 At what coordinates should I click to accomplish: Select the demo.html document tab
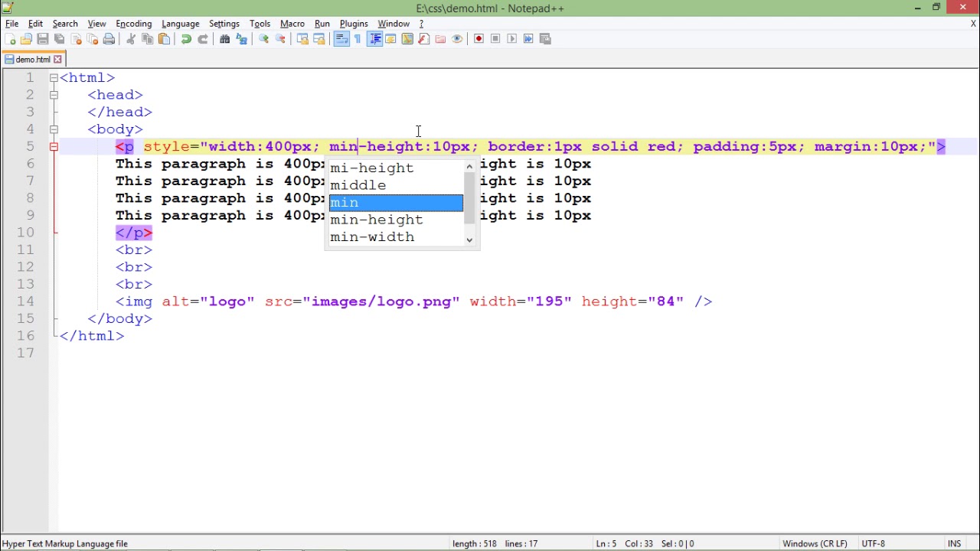[32, 60]
